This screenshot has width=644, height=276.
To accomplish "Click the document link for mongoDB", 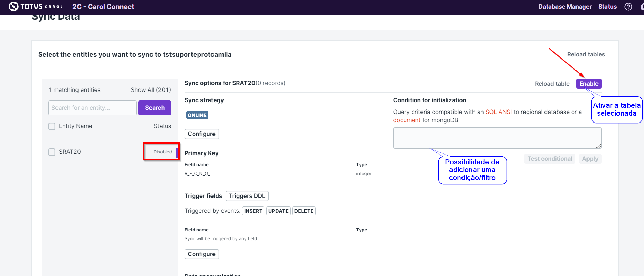I will pyautogui.click(x=406, y=120).
